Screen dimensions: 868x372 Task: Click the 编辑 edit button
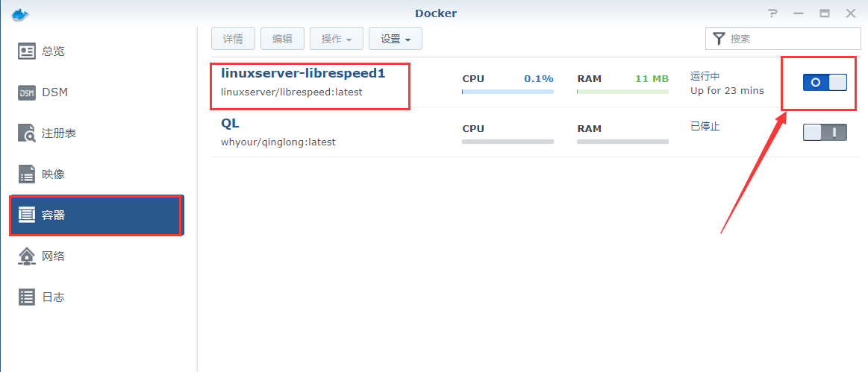(x=282, y=39)
